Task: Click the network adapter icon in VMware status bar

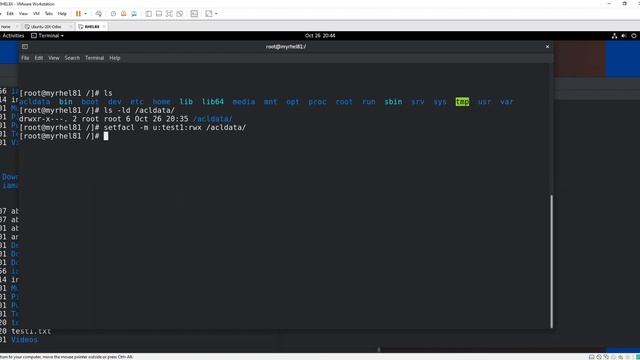Action: coord(606,357)
